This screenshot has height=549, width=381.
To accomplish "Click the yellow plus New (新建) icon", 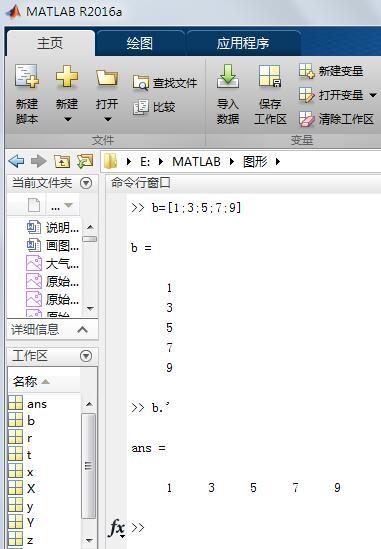I will [67, 76].
